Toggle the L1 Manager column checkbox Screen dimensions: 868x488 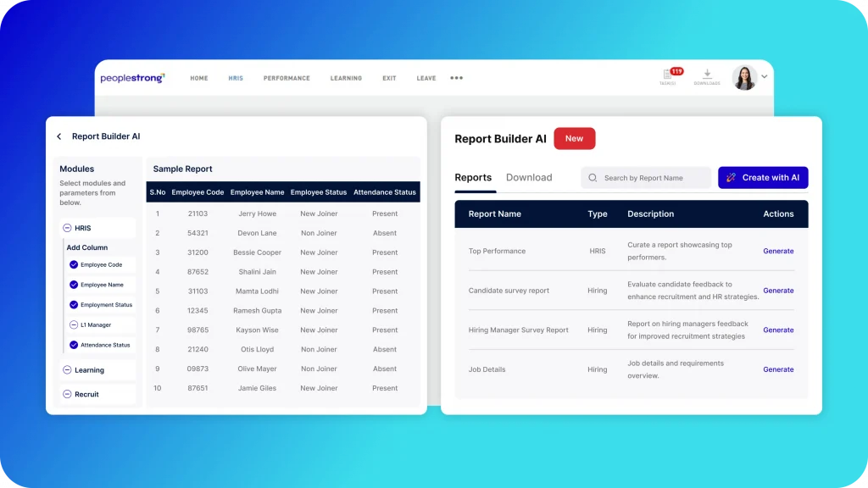pos(74,325)
